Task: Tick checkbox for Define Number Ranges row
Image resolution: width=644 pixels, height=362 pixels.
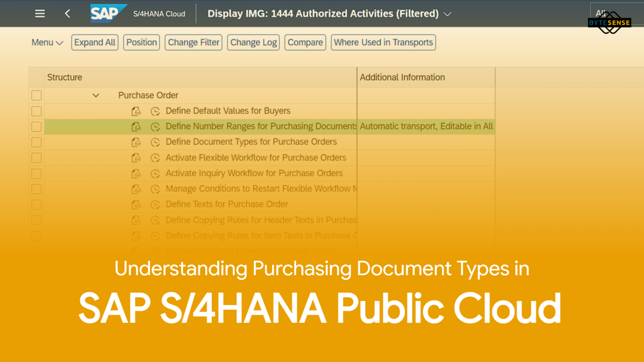Action: [x=36, y=126]
